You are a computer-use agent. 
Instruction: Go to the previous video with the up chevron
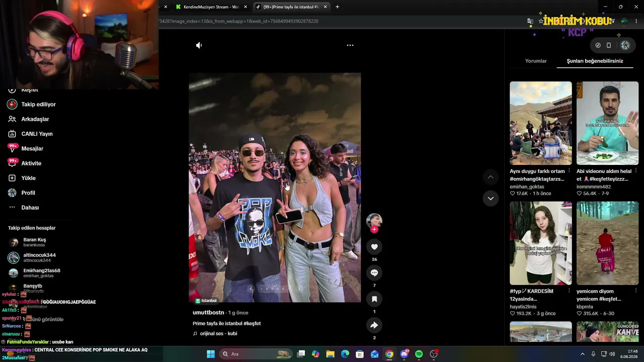point(491,177)
